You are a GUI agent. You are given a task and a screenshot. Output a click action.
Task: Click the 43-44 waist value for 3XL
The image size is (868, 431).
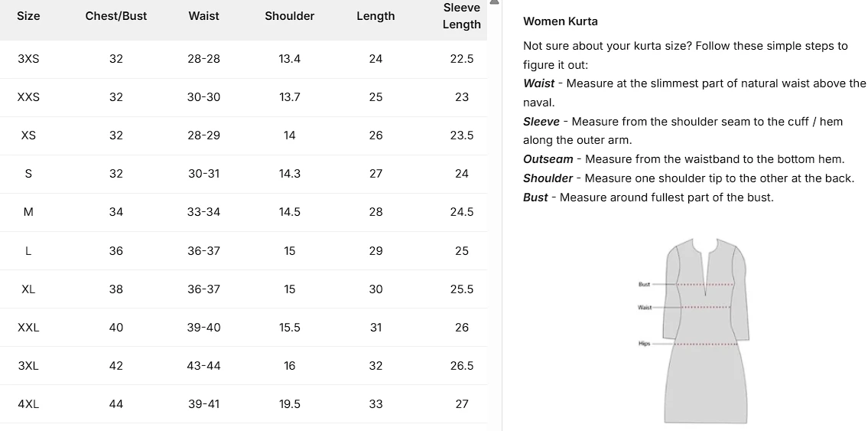203,366
